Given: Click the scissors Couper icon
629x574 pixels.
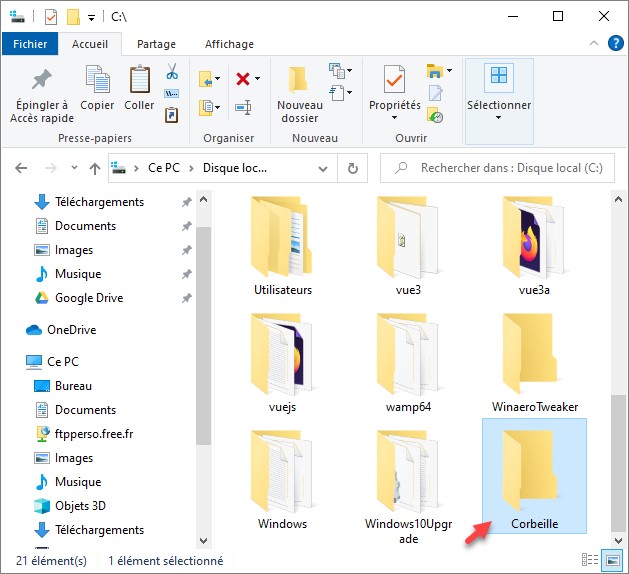Looking at the screenshot, I should coord(171,72).
